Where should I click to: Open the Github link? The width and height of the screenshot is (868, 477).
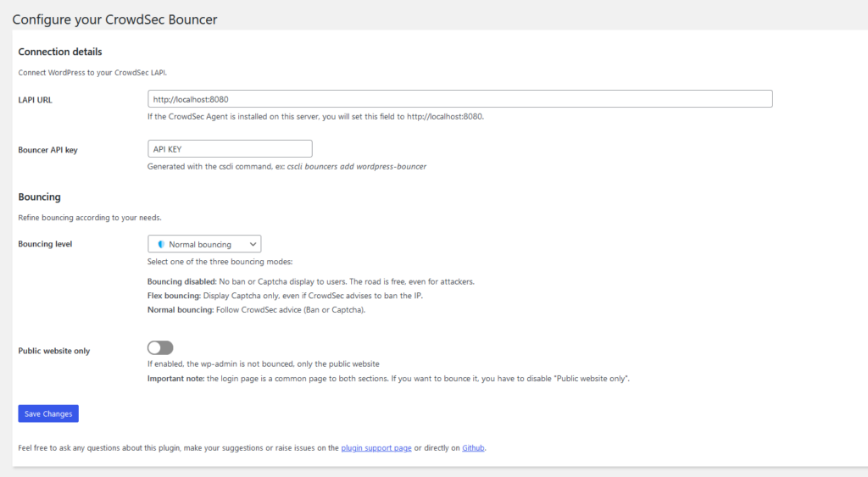[x=473, y=447]
